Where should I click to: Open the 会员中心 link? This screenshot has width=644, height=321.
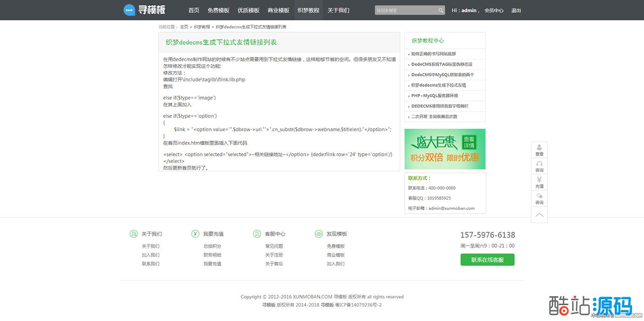(493, 10)
